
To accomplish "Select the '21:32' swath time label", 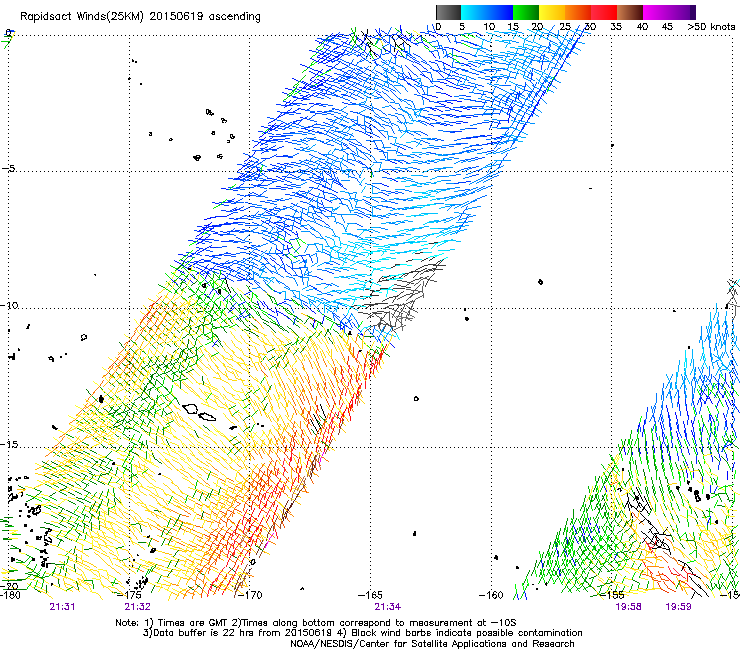I will click(x=137, y=607).
